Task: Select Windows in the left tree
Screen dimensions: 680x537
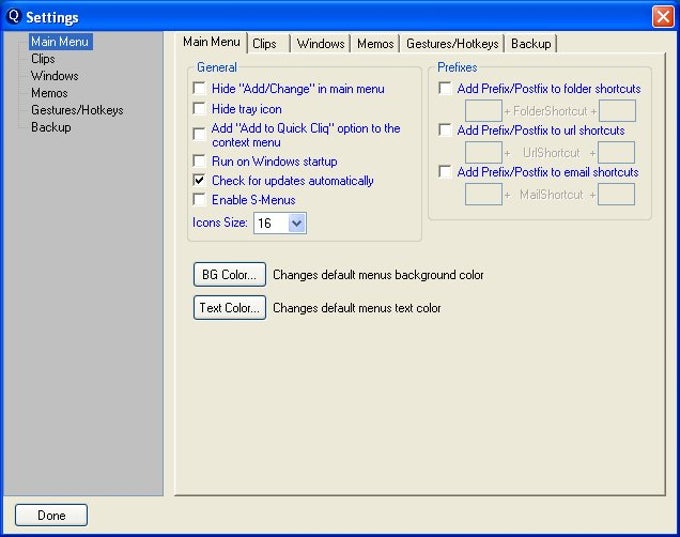Action: point(55,76)
